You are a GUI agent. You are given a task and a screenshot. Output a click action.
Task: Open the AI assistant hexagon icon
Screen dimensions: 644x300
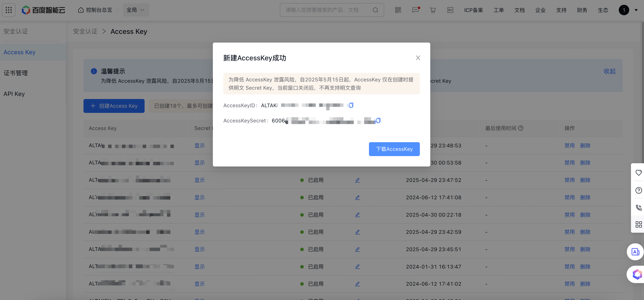(x=636, y=275)
